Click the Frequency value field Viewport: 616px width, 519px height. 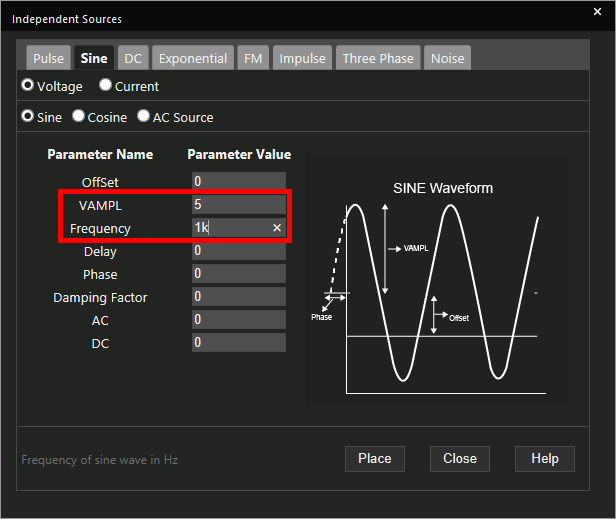coord(239,227)
